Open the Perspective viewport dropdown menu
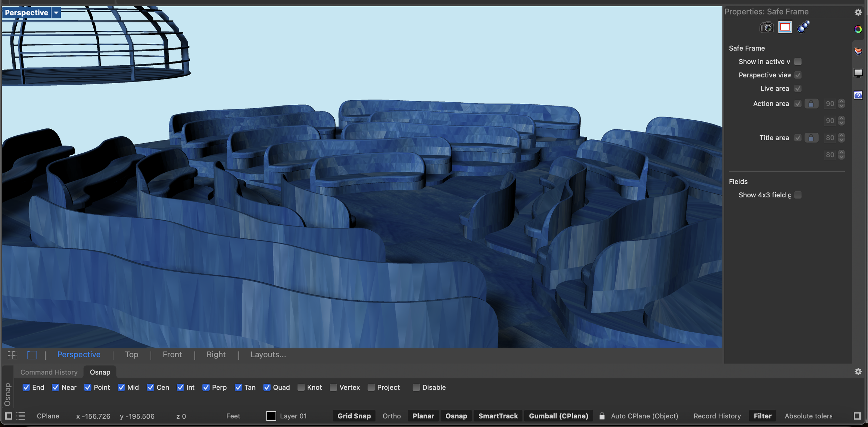This screenshot has width=868, height=427. pos(56,12)
